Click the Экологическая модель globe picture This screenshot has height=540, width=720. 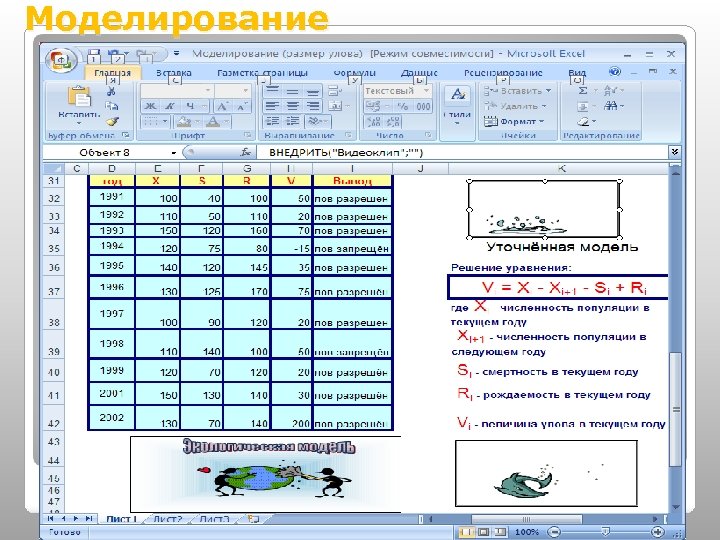pyautogui.click(x=265, y=474)
